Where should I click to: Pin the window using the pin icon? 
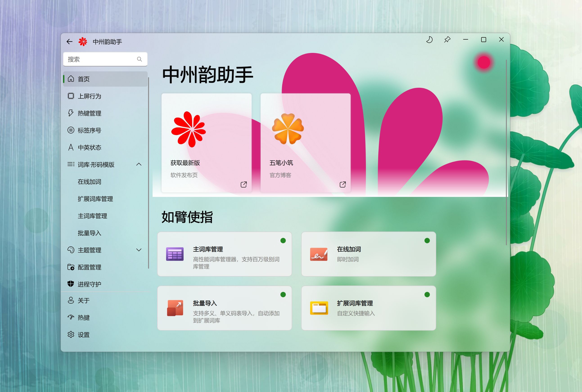coord(447,40)
